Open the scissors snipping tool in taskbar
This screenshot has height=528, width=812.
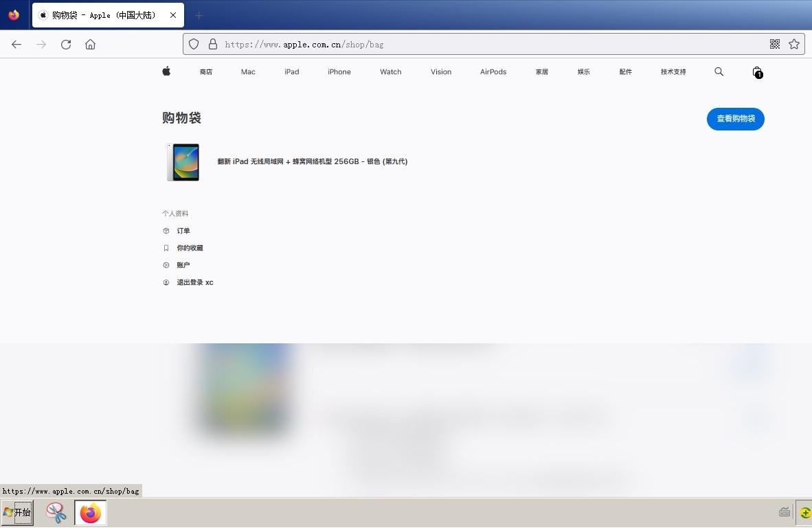[x=56, y=513]
